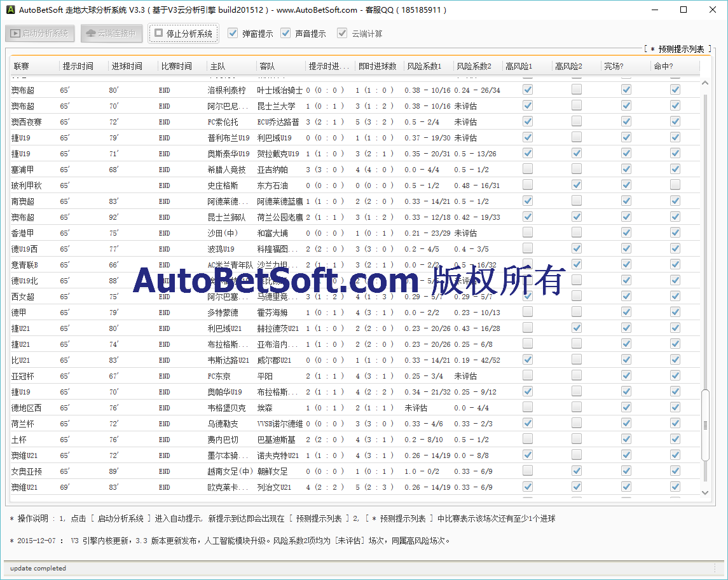
Task: Click the home team 沙田(中) cell
Action: [223, 233]
